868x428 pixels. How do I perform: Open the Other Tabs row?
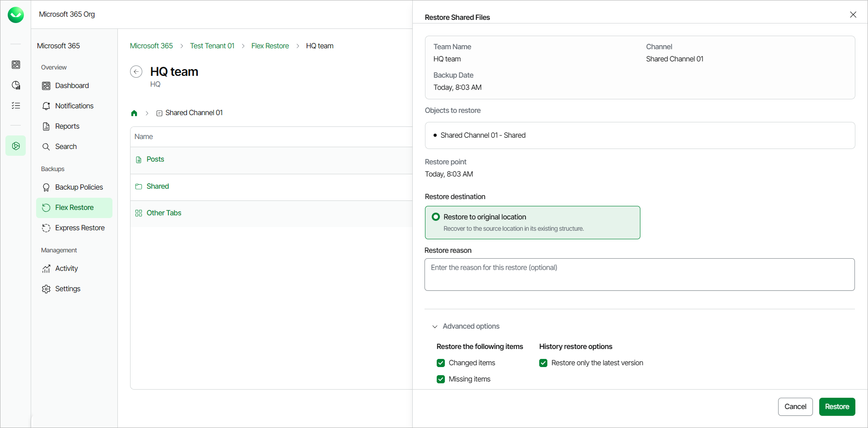[271, 214]
